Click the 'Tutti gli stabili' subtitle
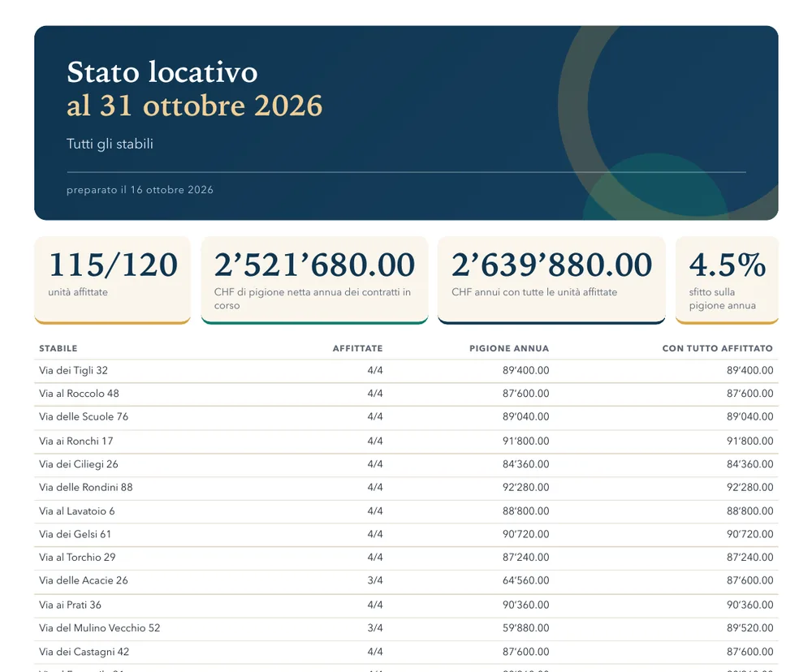812x672 pixels. tap(110, 144)
